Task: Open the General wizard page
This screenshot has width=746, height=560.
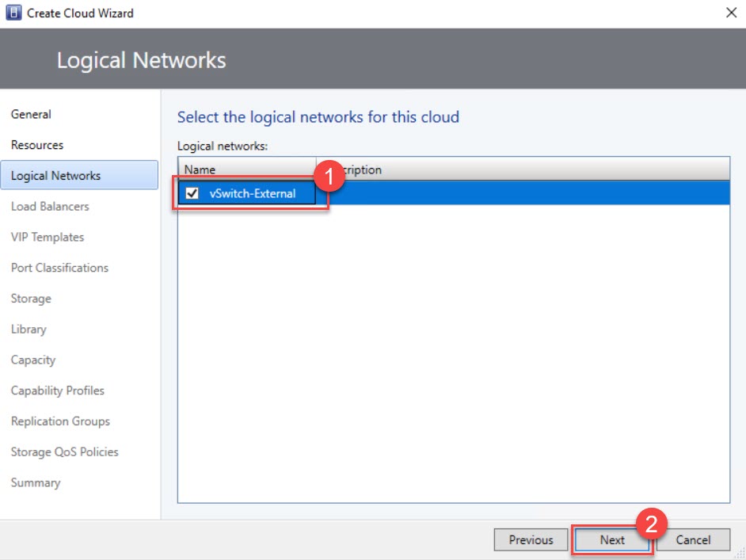Action: (x=31, y=114)
